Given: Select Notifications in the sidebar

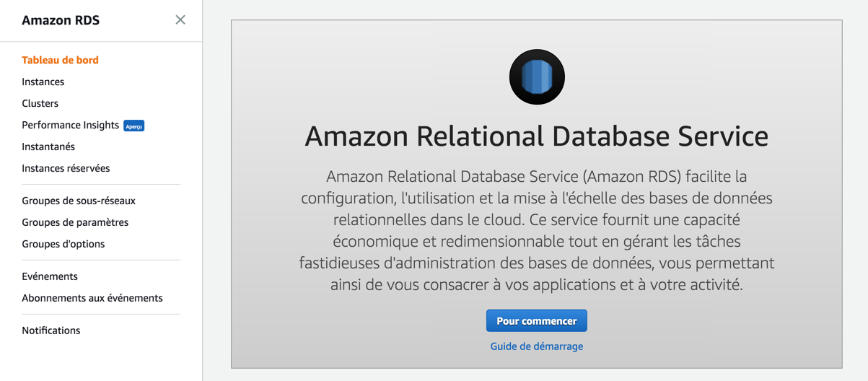Looking at the screenshot, I should (51, 330).
